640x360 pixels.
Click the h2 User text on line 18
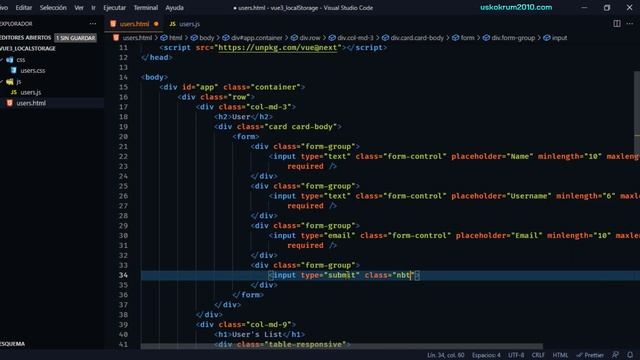tap(241, 117)
